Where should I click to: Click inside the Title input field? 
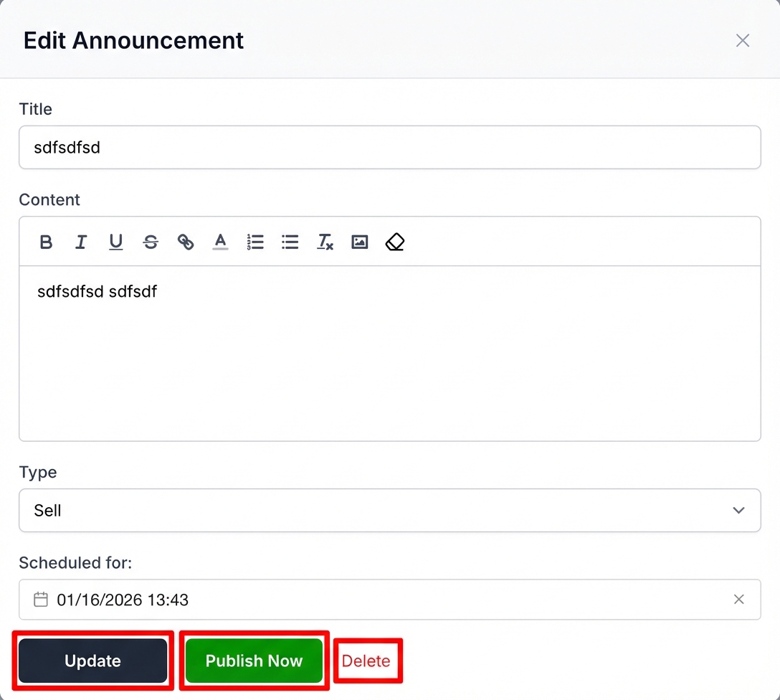389,147
